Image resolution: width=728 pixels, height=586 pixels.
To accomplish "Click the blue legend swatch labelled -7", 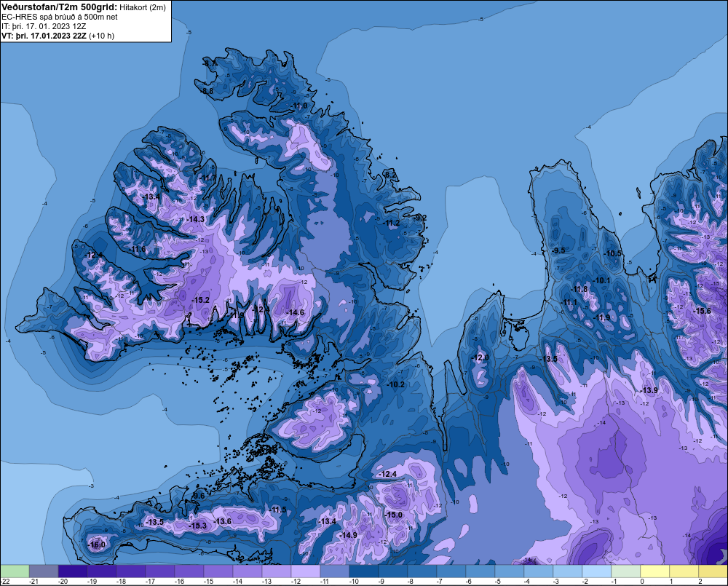I will 451,571.
